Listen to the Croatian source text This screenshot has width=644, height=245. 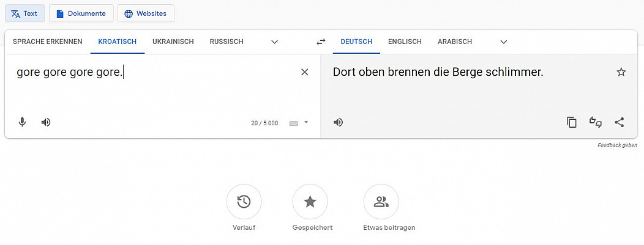coord(46,122)
